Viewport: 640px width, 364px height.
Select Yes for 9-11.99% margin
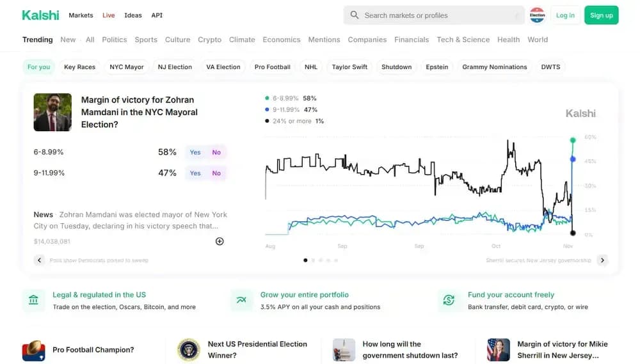195,173
